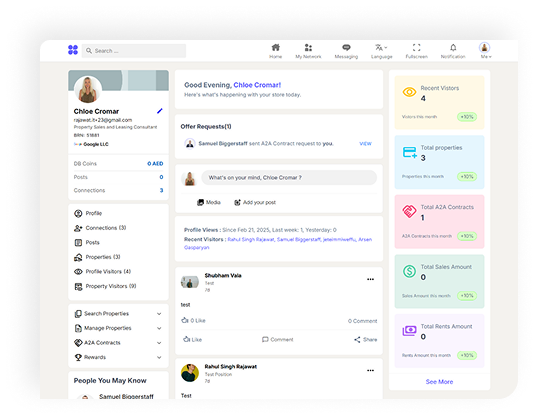Open the Home icon in top navigation
The height and width of the screenshot is (419, 538).
276,48
